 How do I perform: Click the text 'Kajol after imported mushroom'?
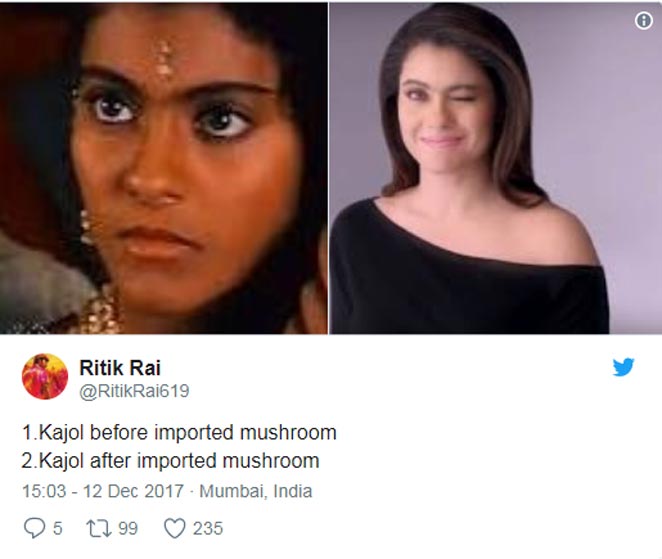[x=179, y=461]
